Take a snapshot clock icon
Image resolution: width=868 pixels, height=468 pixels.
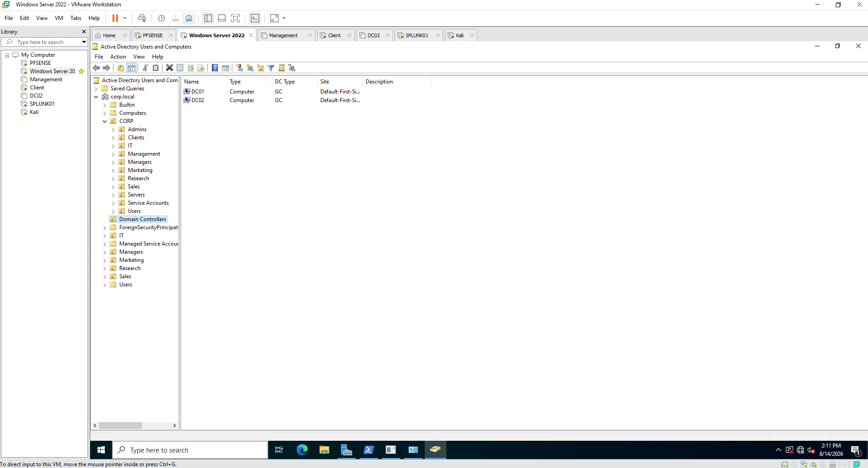(161, 18)
